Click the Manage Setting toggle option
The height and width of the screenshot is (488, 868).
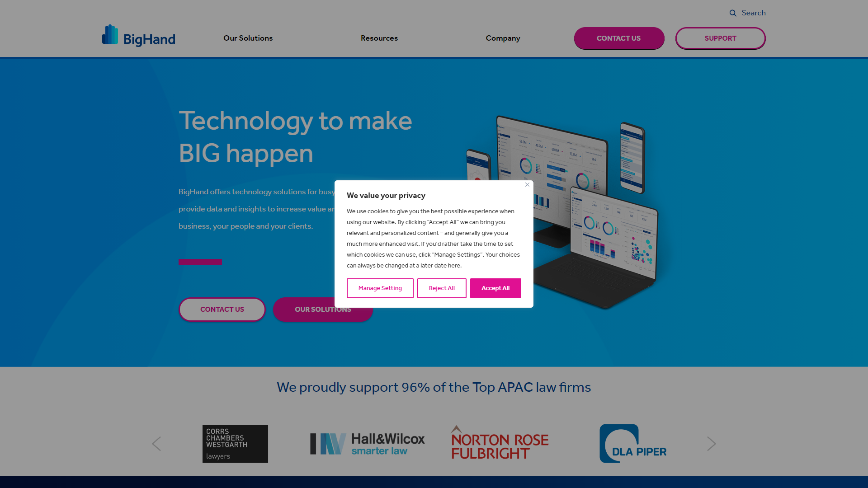[x=380, y=288]
